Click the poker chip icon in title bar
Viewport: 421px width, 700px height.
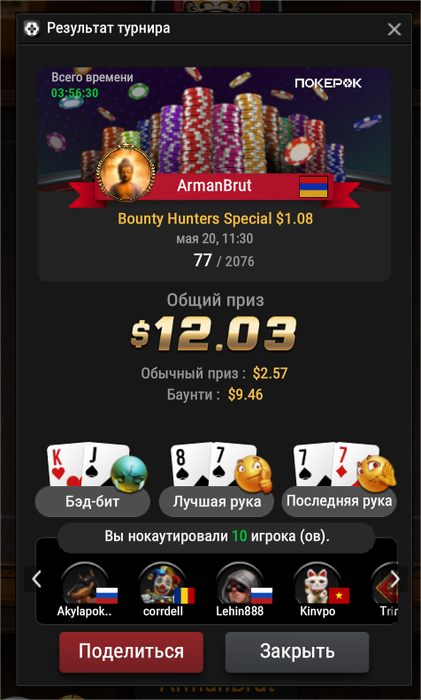(32, 29)
